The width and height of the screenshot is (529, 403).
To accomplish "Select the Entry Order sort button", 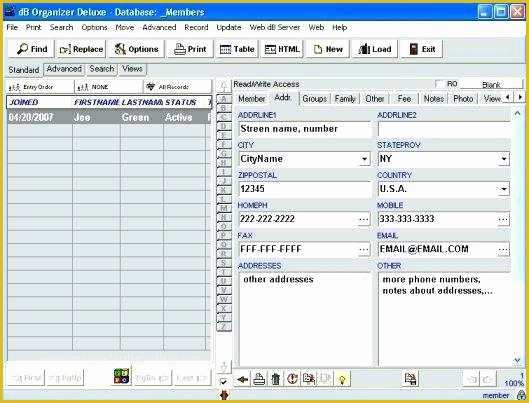I will pos(40,87).
